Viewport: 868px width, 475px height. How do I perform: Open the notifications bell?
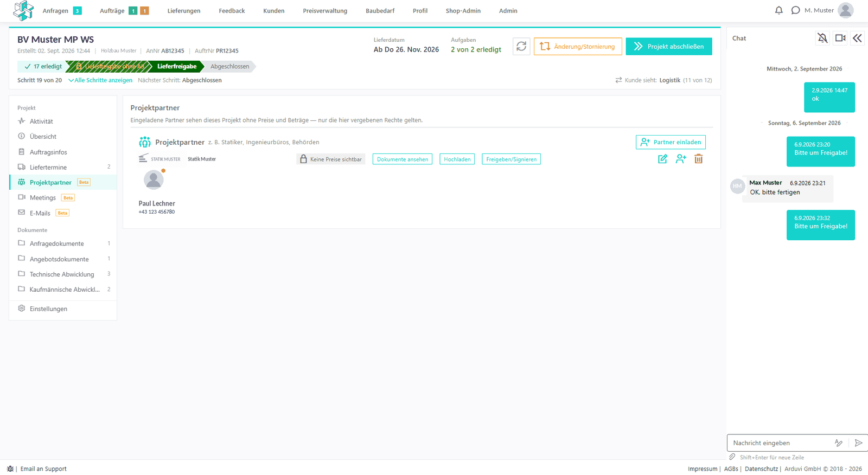pos(779,10)
